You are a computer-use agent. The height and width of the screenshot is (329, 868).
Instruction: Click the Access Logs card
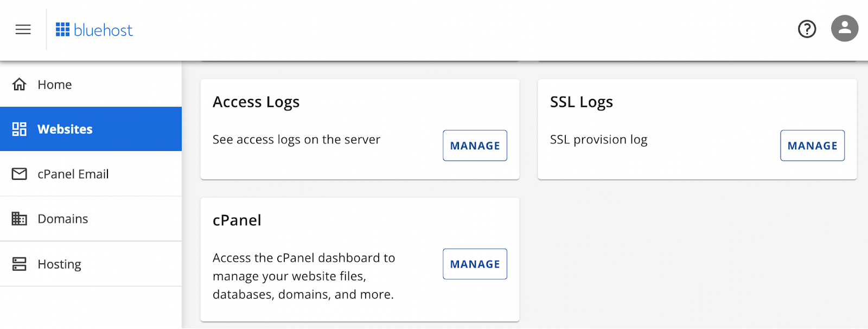point(360,129)
